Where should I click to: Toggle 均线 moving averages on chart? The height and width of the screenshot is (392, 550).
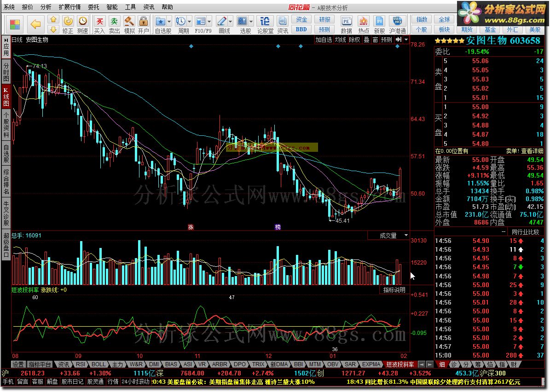(340, 40)
